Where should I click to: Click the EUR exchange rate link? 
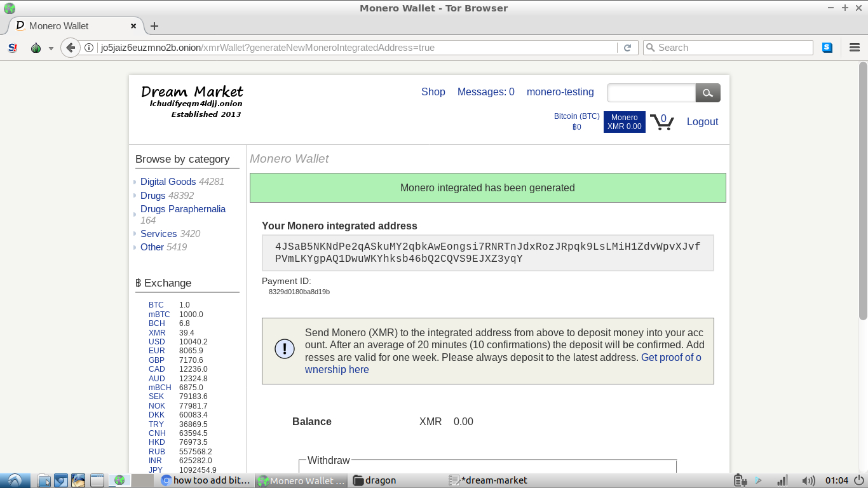[157, 351]
